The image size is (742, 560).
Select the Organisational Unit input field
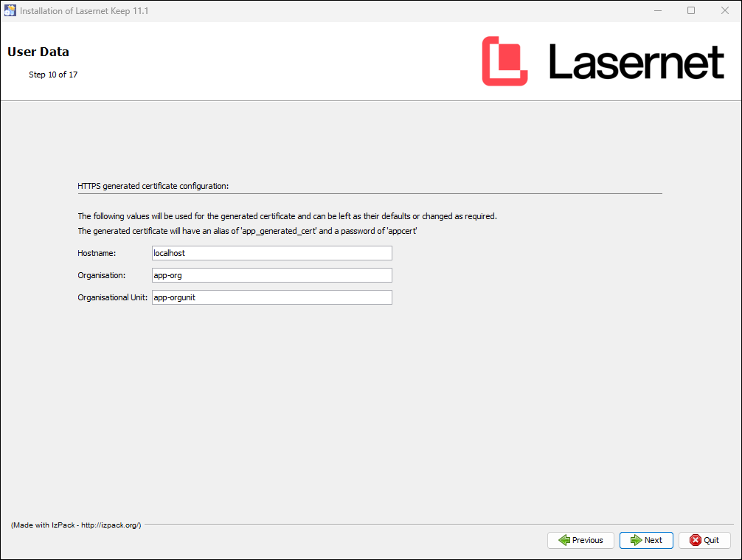coord(271,297)
